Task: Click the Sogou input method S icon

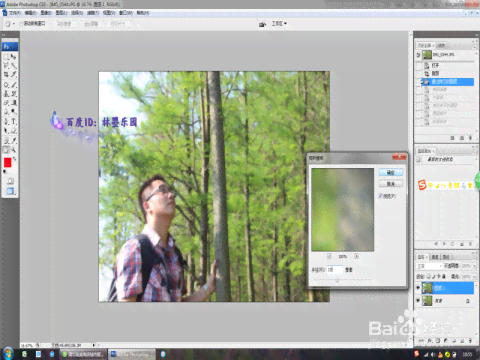Action: click(x=422, y=185)
